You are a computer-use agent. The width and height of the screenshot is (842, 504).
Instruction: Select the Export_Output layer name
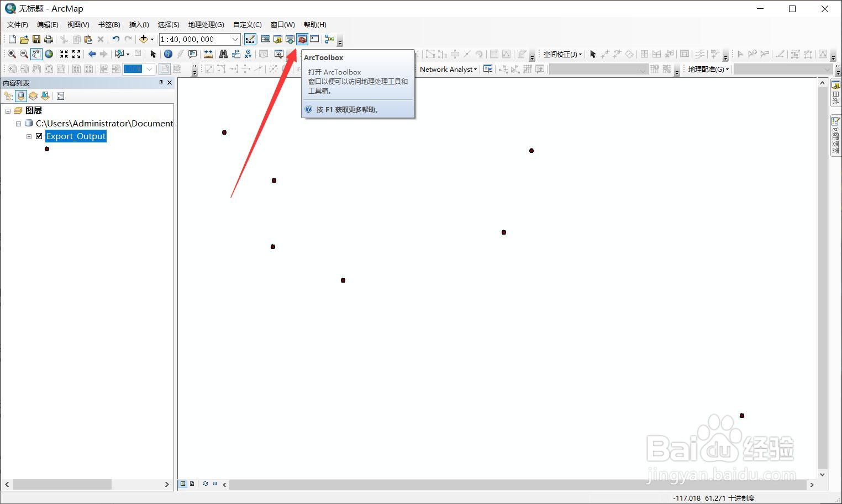coord(76,136)
